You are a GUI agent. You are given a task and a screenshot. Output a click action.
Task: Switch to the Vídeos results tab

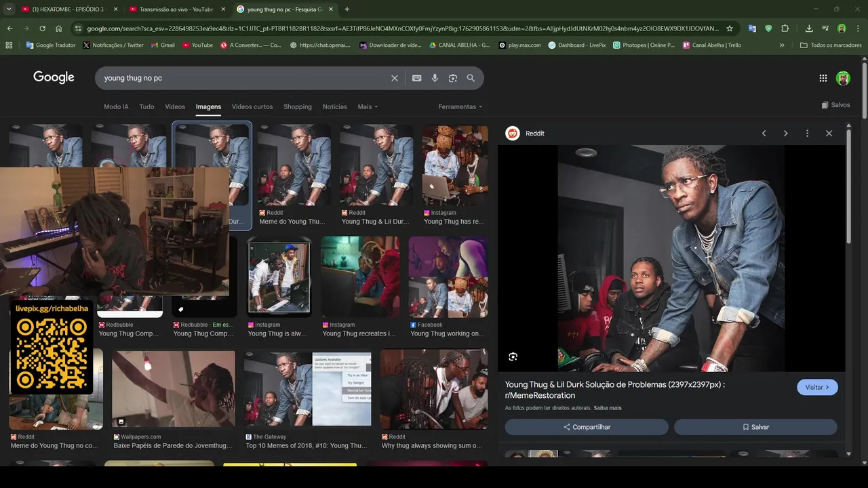[x=175, y=106]
